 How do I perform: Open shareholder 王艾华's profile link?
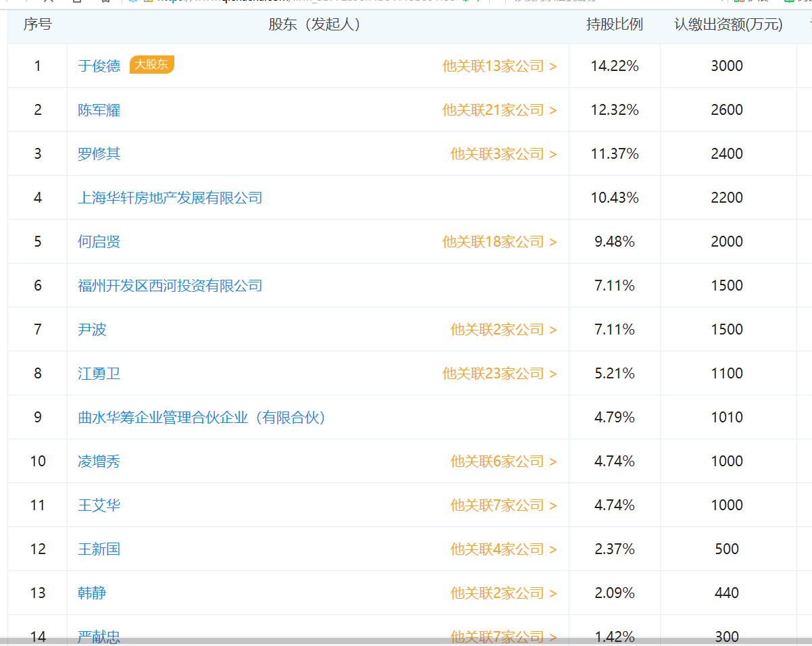pos(99,505)
